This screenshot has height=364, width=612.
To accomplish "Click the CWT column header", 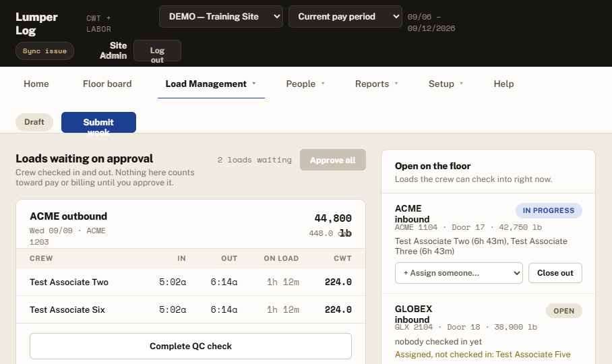I will (342, 258).
